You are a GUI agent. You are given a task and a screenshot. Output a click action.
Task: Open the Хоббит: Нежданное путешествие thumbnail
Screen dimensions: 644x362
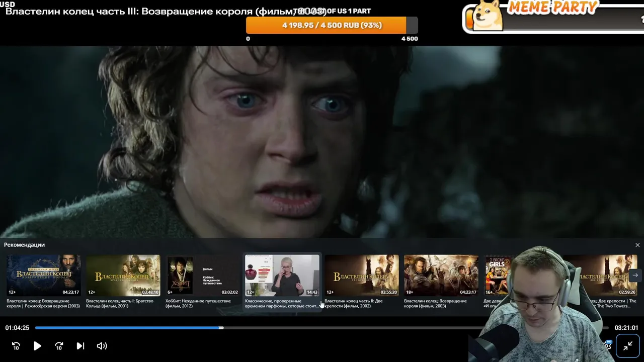[x=203, y=275]
